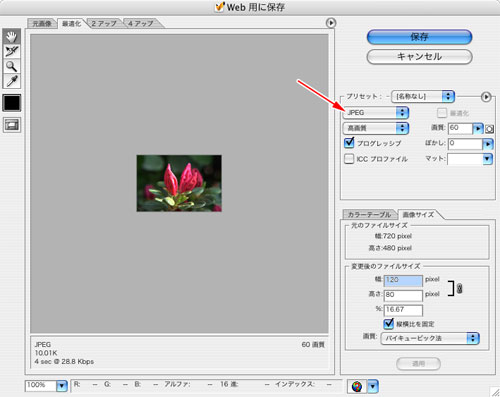Open the ぼかし slider popup arrow
500x397 pixels.
pos(488,144)
